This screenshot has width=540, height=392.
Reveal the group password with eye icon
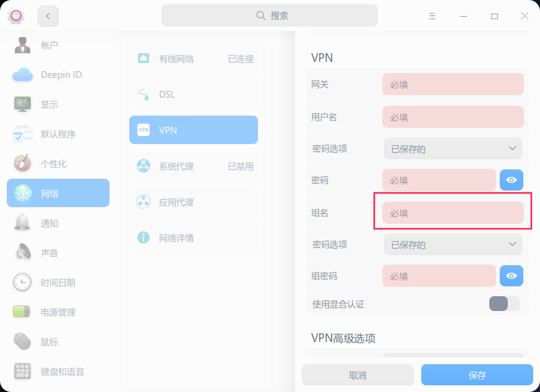[x=512, y=276]
